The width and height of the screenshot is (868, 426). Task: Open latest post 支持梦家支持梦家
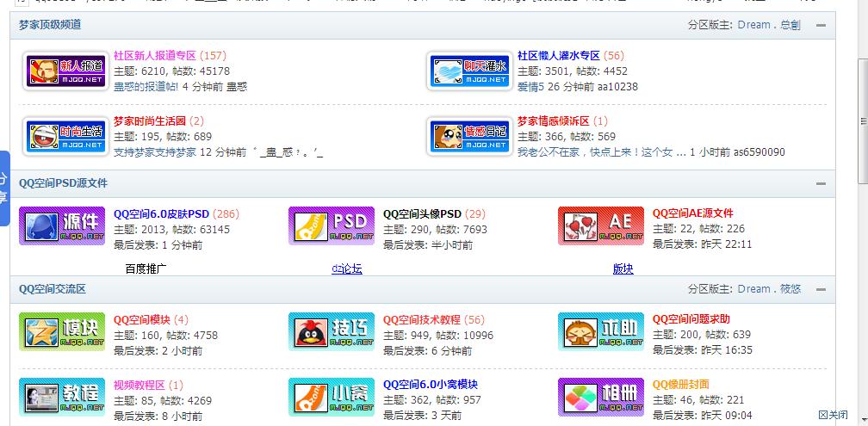(x=155, y=152)
